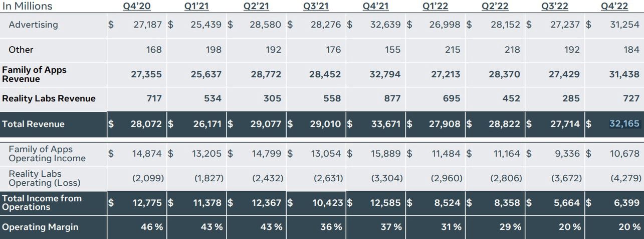Click the 33,671 total revenue cell
This screenshot has height=239, width=644.
pos(386,124)
